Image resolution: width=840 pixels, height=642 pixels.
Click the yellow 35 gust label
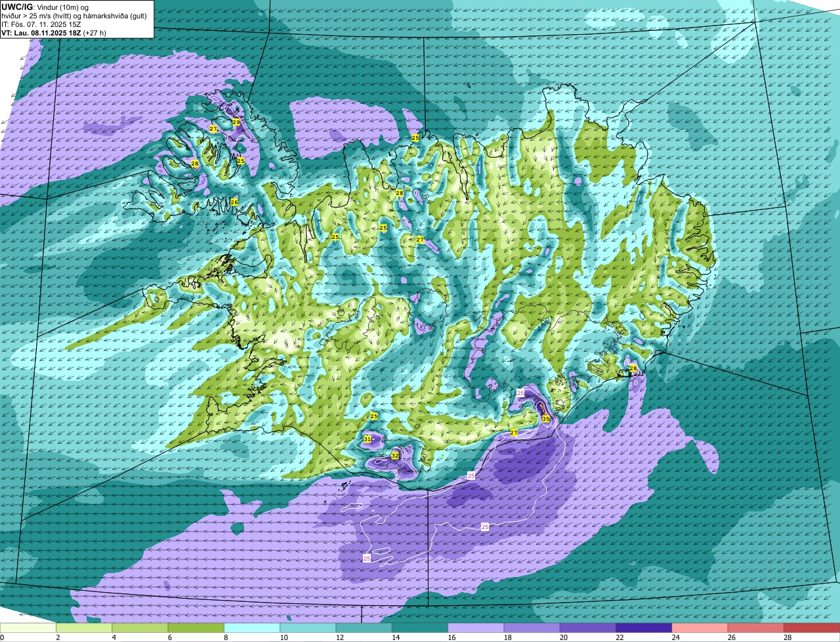(x=546, y=418)
